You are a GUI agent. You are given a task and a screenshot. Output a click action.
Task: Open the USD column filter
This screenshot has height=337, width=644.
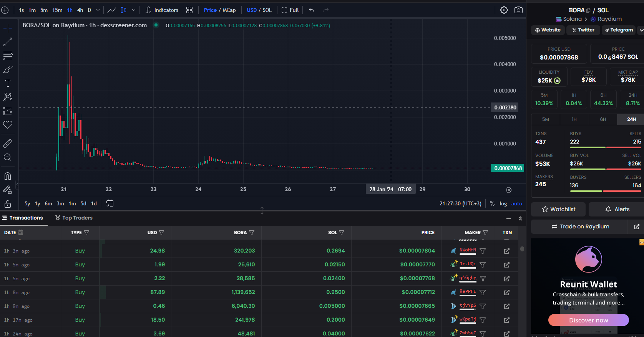click(x=161, y=233)
